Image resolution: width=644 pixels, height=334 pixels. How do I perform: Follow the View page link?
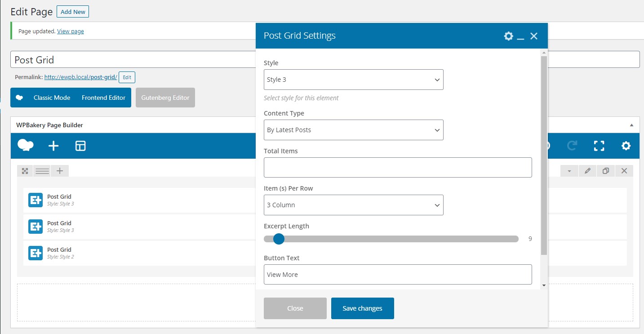[71, 31]
